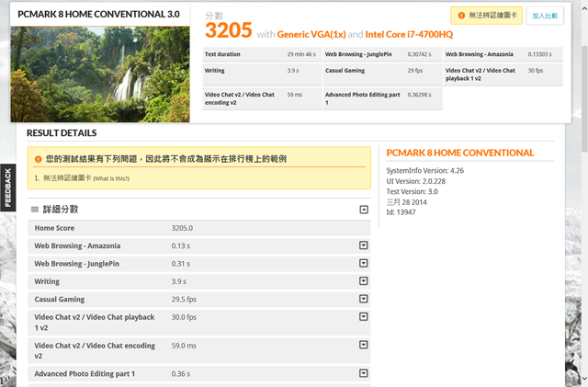Viewport: 588px width, 387px height.
Task: Click the jungle waterfall benchmark thumbnail
Action: (x=100, y=74)
